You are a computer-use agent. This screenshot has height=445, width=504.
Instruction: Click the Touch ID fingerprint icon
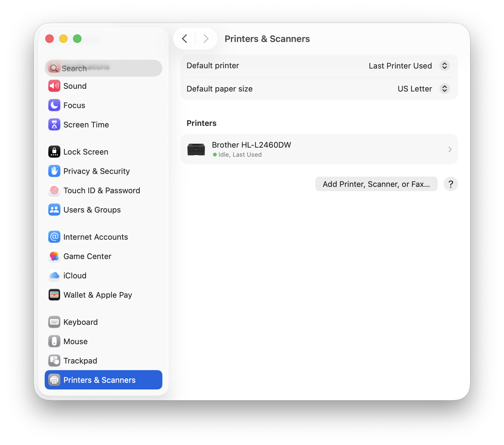[x=54, y=190]
